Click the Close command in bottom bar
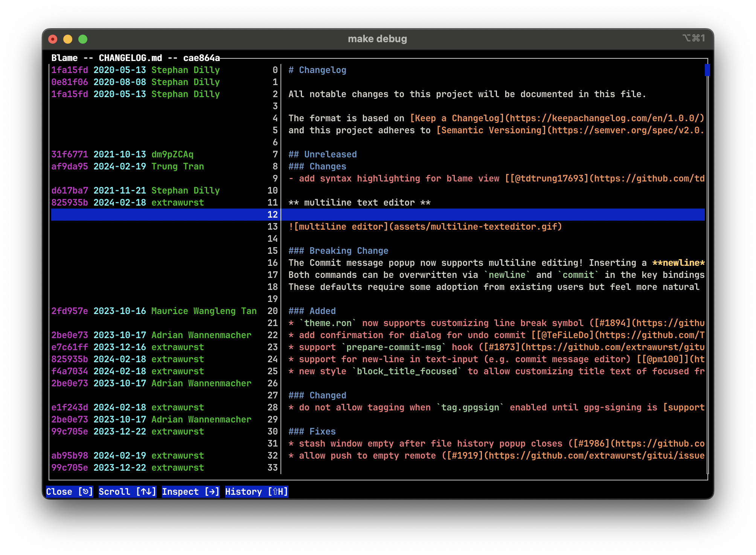Screen dimensions: 756x555 (x=70, y=492)
